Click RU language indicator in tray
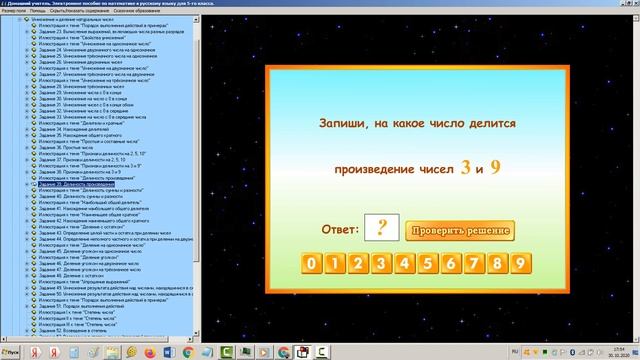Viewport: 640px width, 360px height. 515,351
